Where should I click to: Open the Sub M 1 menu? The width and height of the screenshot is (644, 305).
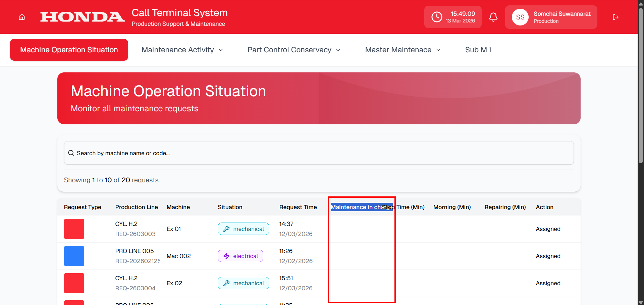(478, 50)
